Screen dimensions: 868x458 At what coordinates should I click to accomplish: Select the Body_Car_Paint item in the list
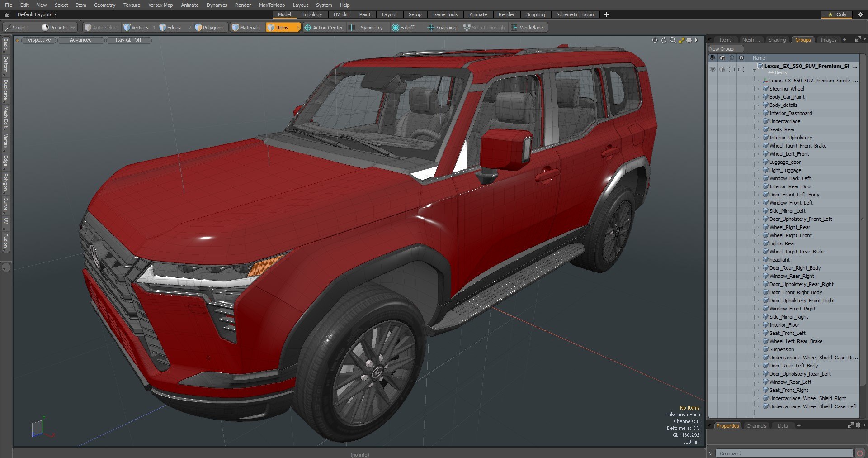pos(787,97)
